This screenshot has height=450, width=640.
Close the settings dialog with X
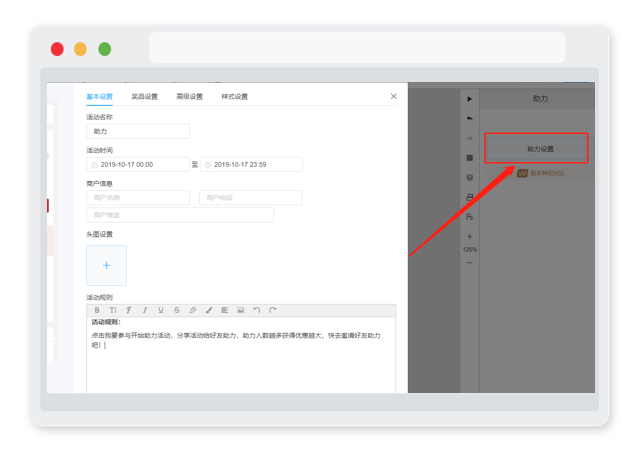(x=393, y=96)
